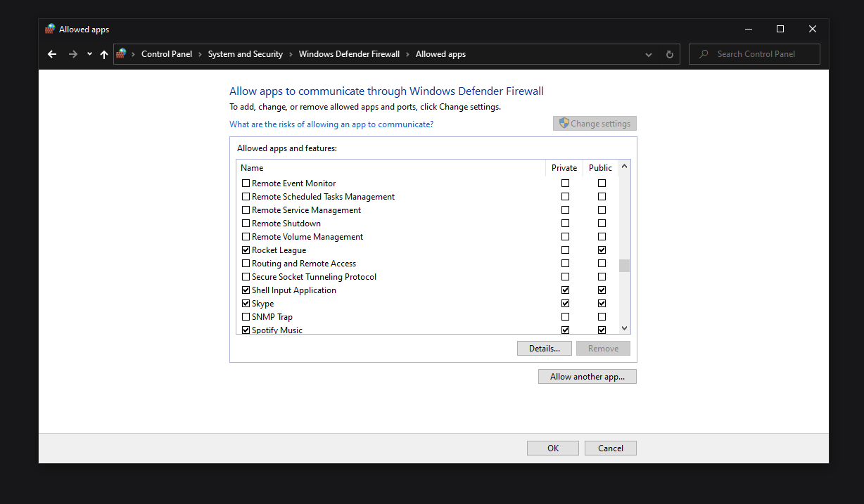
Task: Toggle Skype Private checkbox
Action: [566, 304]
